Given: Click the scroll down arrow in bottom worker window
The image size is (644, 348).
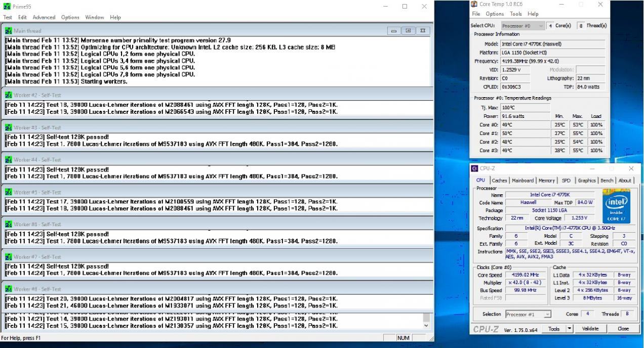Looking at the screenshot, I should (426, 325).
